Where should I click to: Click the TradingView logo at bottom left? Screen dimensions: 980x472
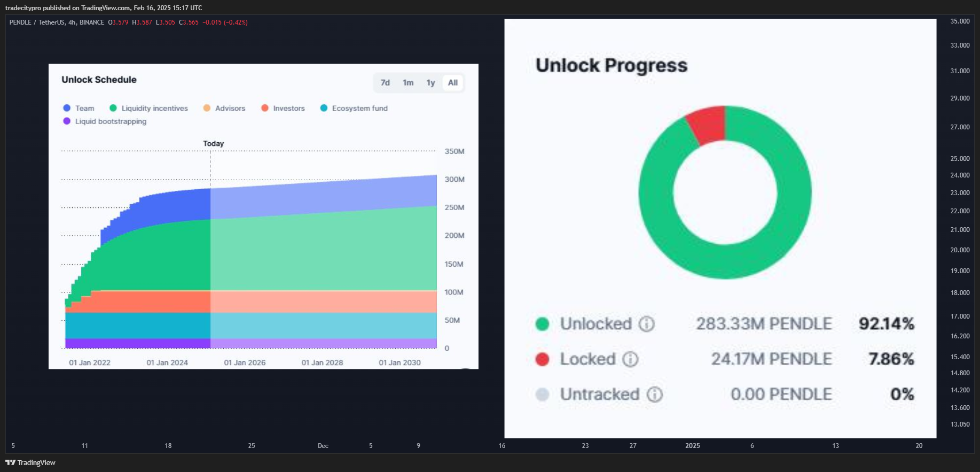[30, 462]
